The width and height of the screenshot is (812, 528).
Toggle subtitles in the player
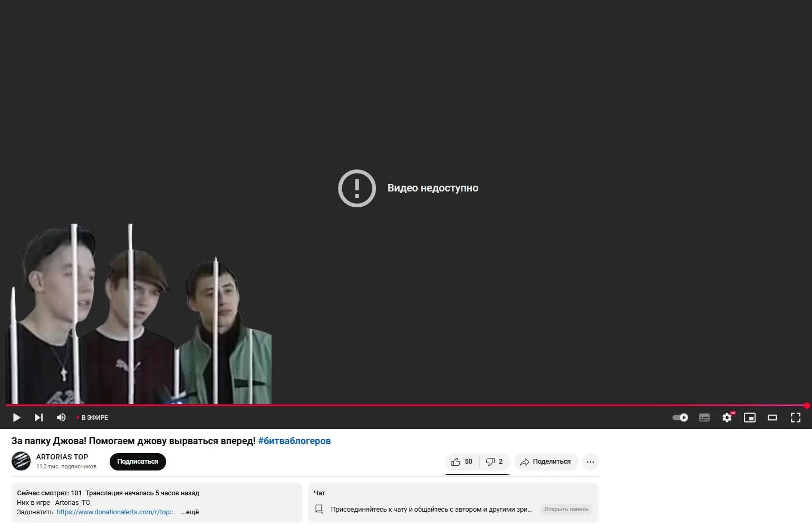[x=704, y=418]
